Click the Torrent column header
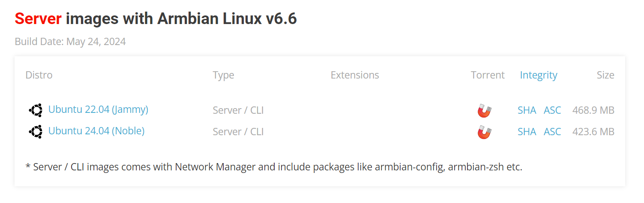Image resolution: width=644 pixels, height=203 pixels. [x=488, y=75]
